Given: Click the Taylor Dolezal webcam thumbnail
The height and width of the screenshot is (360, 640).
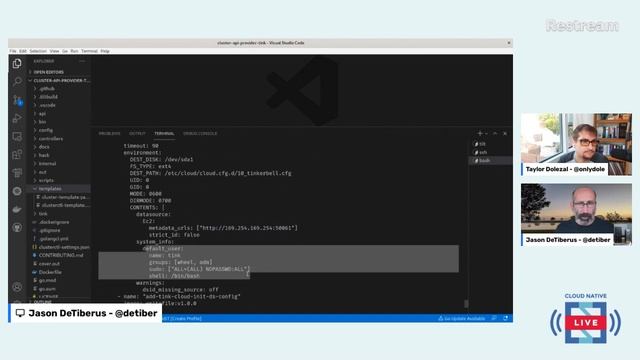Looking at the screenshot, I should click(x=576, y=144).
